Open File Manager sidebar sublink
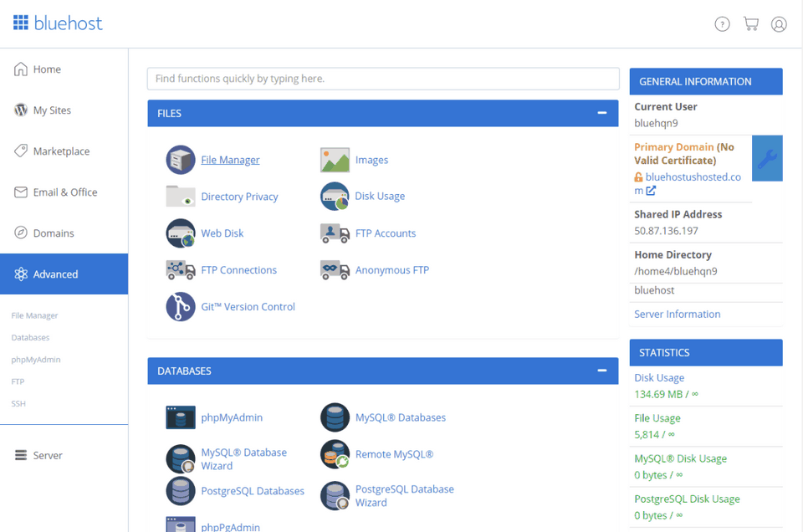 [35, 315]
